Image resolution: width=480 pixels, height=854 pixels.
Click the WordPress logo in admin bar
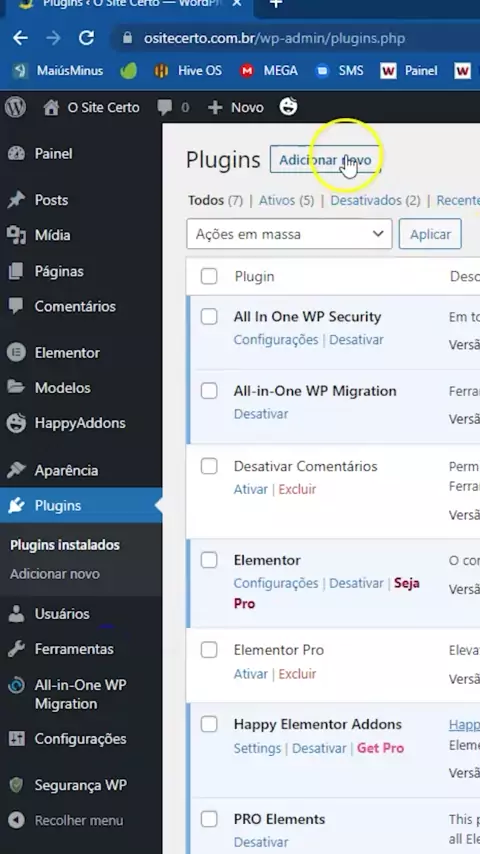coord(15,107)
